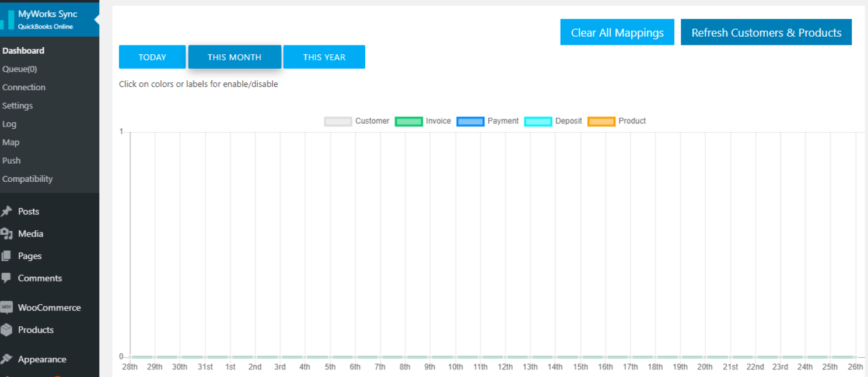868x377 pixels.
Task: Toggle the Invoice series color box
Action: 409,121
